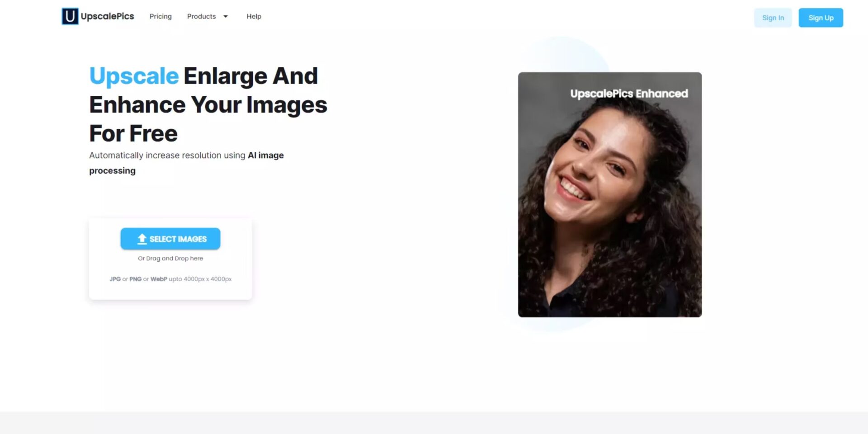Click the Sign In button
This screenshot has height=434, width=868.
coord(773,18)
